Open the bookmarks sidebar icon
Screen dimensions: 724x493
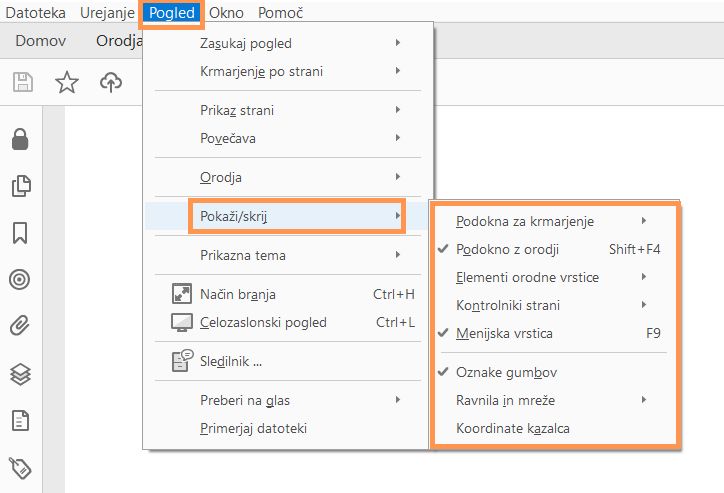19,233
